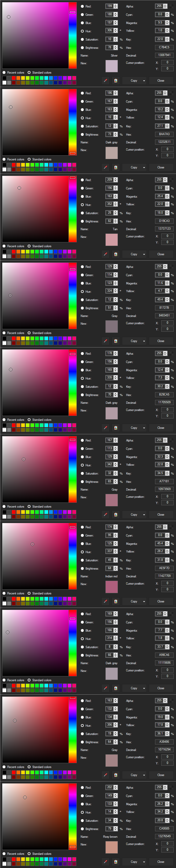Click the paste clipboard icon in the CA9585 dialog
Screen dimensions: 176x868
coord(116,862)
